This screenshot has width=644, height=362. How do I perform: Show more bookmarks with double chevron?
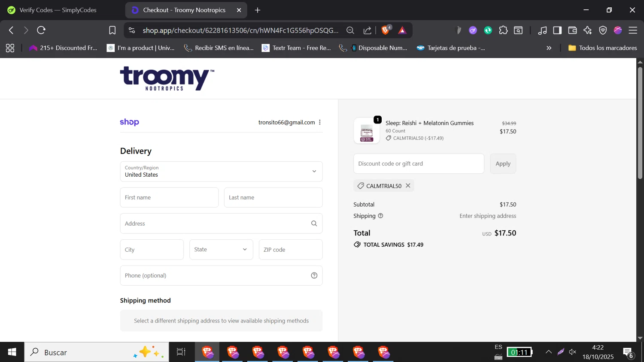(549, 48)
